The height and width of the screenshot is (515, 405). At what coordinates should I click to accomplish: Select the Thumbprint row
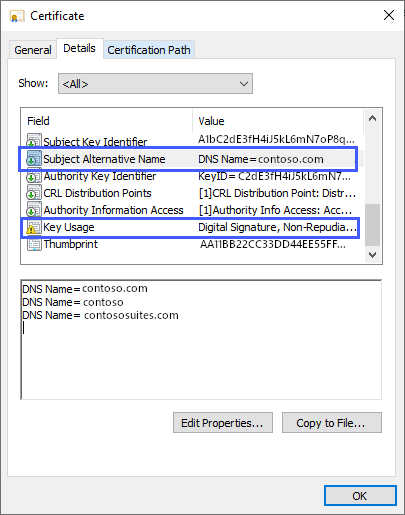[192, 244]
